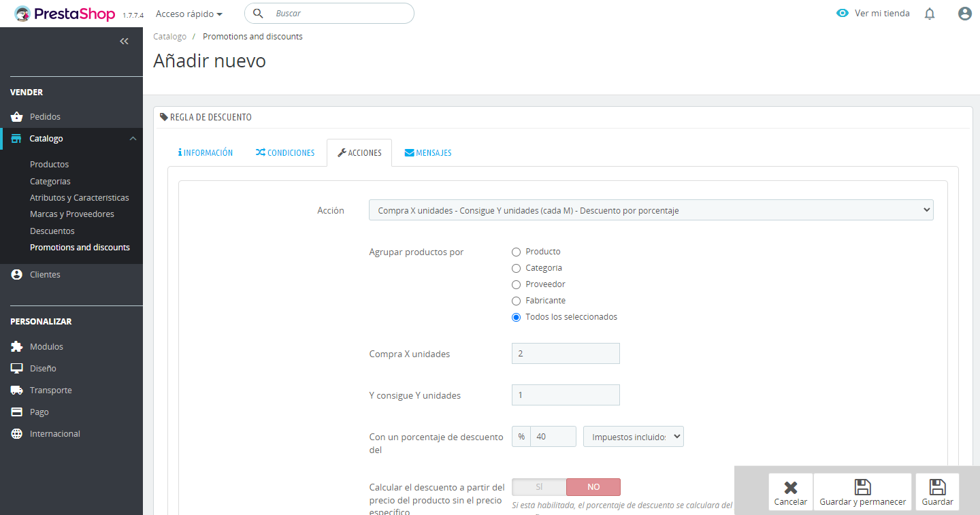
Task: Switch to the Condiciones tab
Action: click(x=285, y=153)
